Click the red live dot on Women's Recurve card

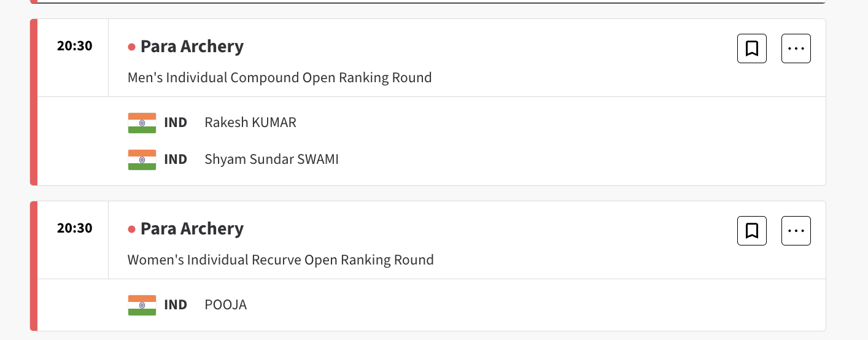coord(131,230)
